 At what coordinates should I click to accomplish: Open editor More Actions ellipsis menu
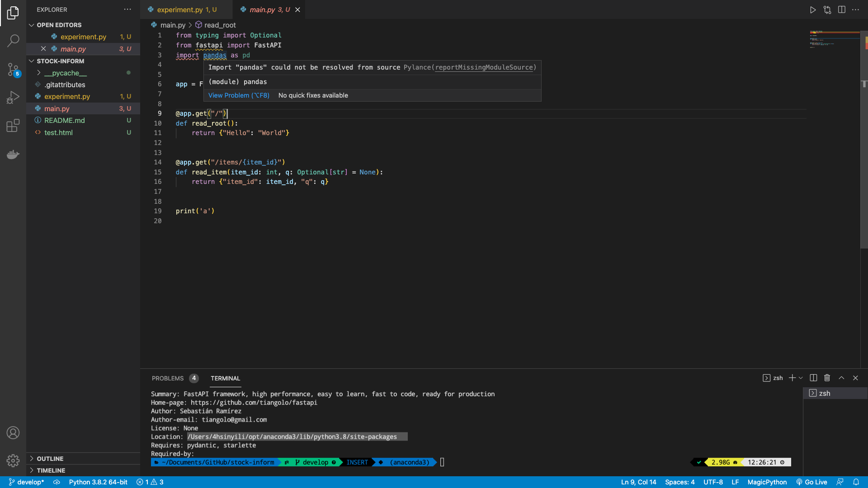coord(856,10)
